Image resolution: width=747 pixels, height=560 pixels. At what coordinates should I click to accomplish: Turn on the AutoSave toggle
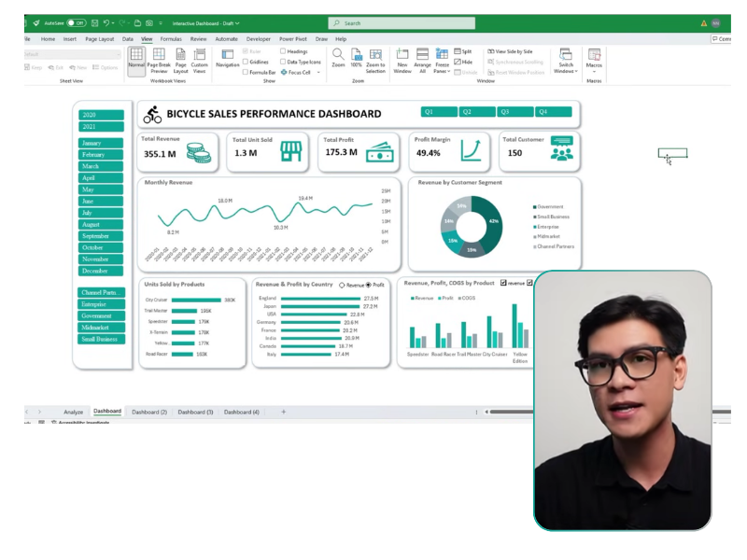tap(76, 22)
